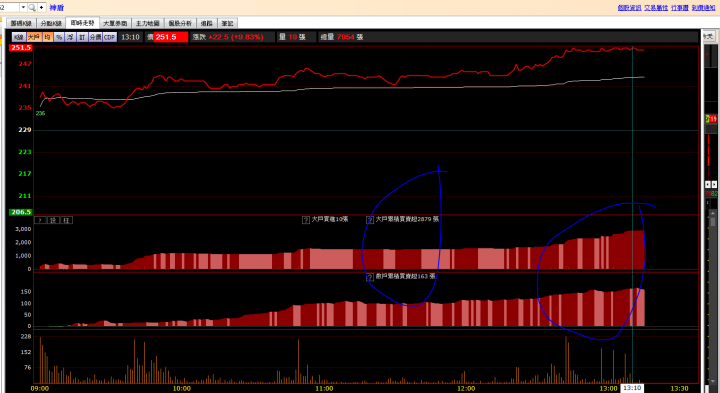Toggle the 分價 price distribution button
Image resolution: width=720 pixels, height=393 pixels.
(95, 37)
